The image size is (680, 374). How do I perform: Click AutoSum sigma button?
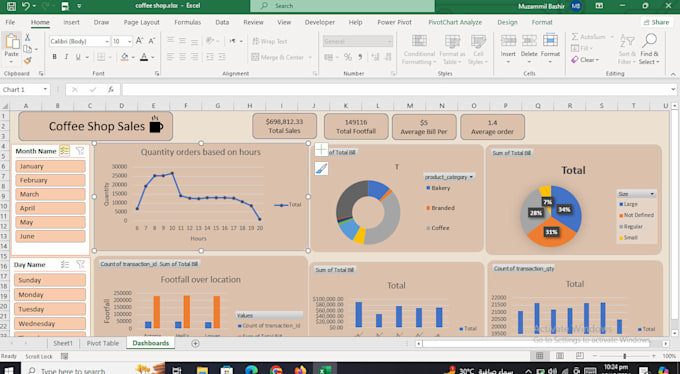click(588, 37)
